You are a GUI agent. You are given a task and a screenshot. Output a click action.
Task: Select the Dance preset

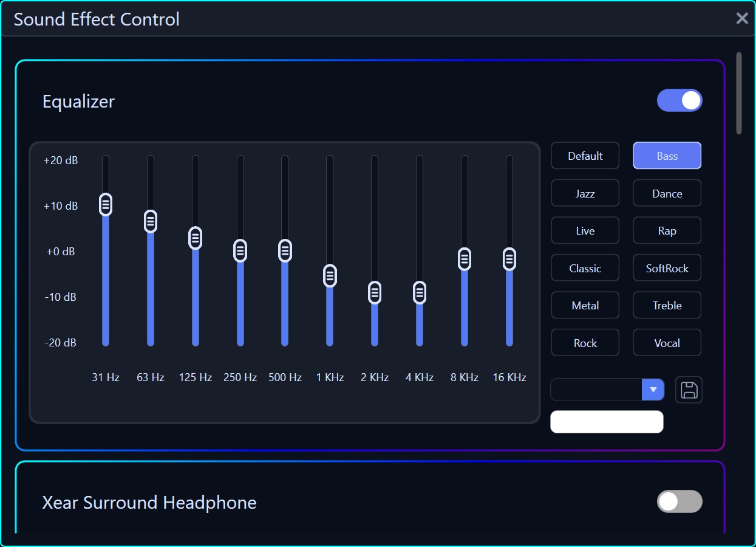[x=667, y=193]
